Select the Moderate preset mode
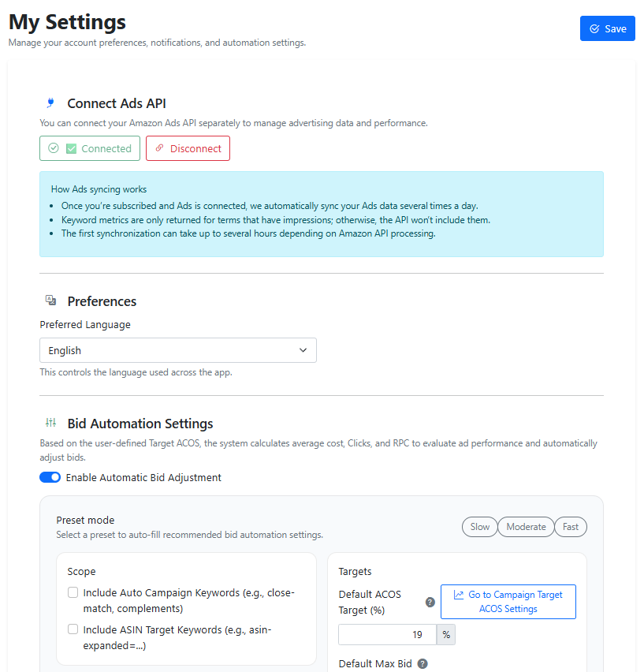 [526, 527]
